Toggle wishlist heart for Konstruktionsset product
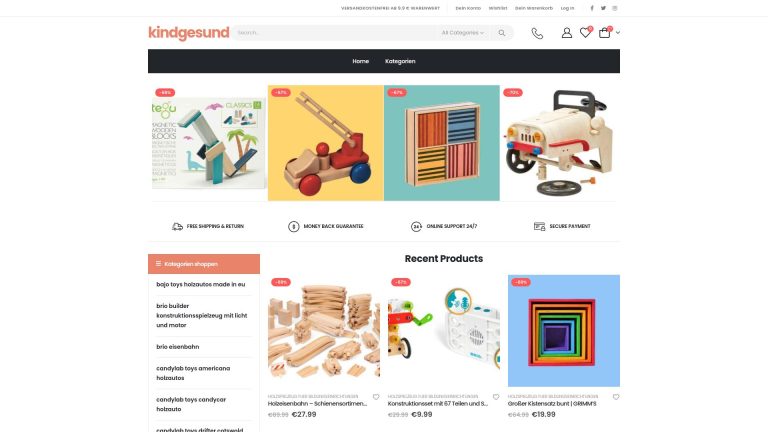 pyautogui.click(x=496, y=397)
